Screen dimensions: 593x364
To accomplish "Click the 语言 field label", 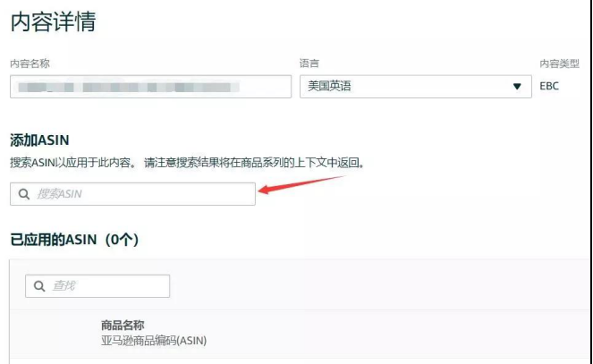I will 309,63.
